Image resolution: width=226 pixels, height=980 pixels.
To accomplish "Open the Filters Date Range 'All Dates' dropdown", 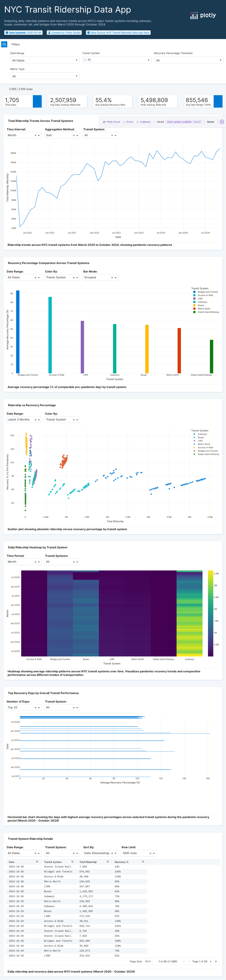I will click(x=44, y=60).
